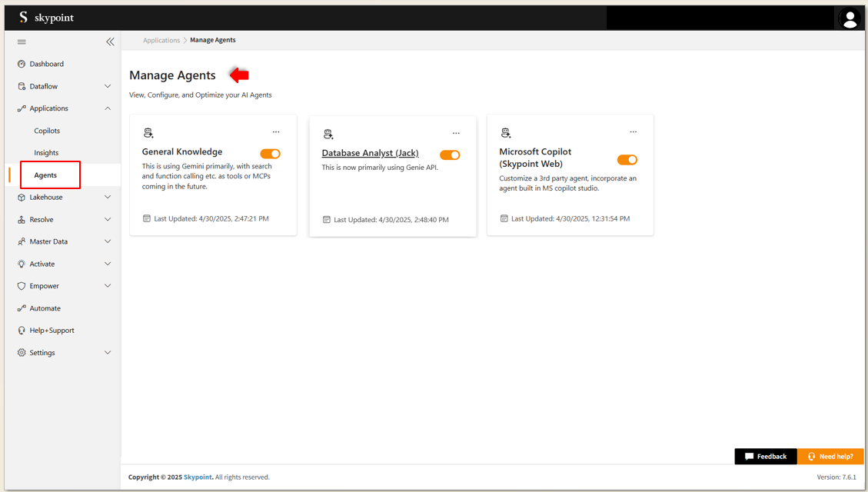The image size is (868, 492).
Task: Expand the Dataflow menu chevron
Action: pyautogui.click(x=108, y=86)
